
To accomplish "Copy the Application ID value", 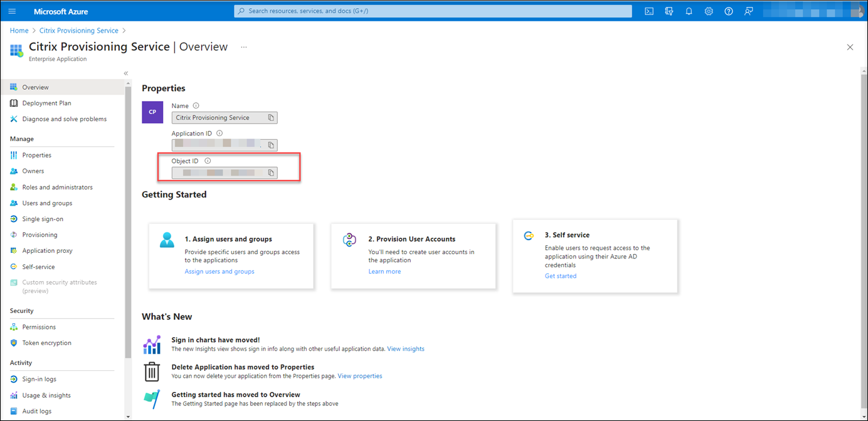I will 271,145.
